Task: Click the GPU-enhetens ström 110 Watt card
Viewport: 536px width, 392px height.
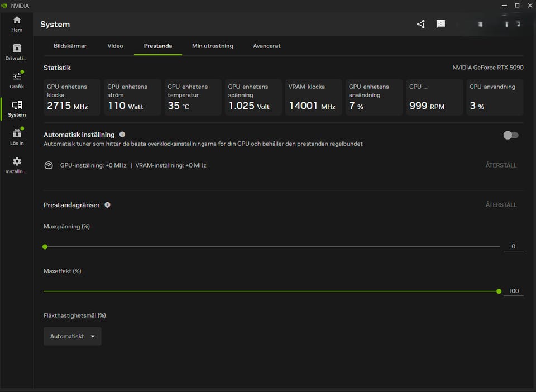Action: pos(132,97)
